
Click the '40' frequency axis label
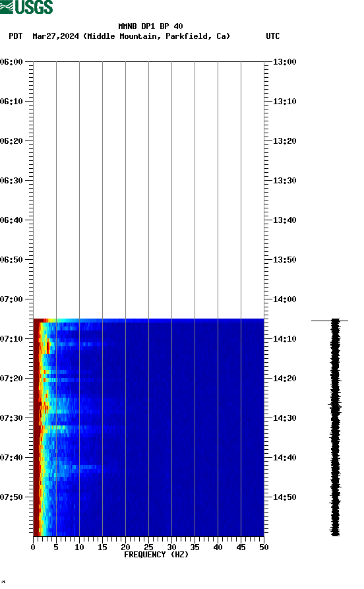(x=218, y=547)
